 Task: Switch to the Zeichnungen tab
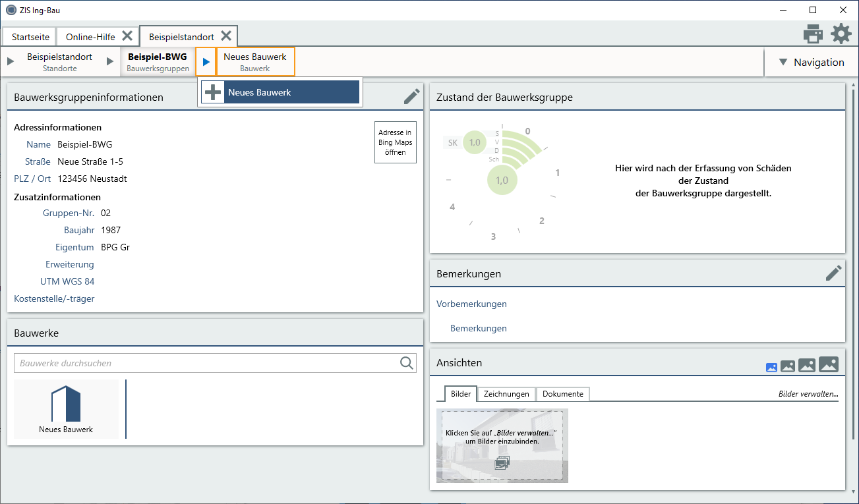pyautogui.click(x=506, y=394)
